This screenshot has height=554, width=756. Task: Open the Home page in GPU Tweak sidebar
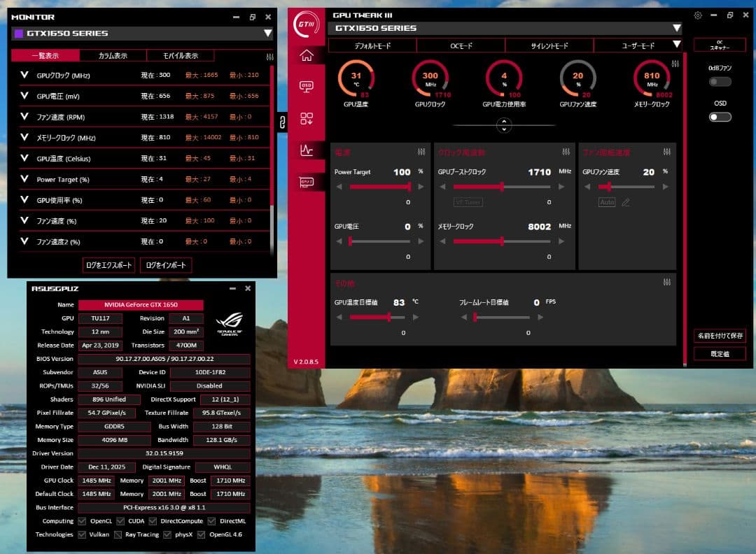(x=306, y=55)
